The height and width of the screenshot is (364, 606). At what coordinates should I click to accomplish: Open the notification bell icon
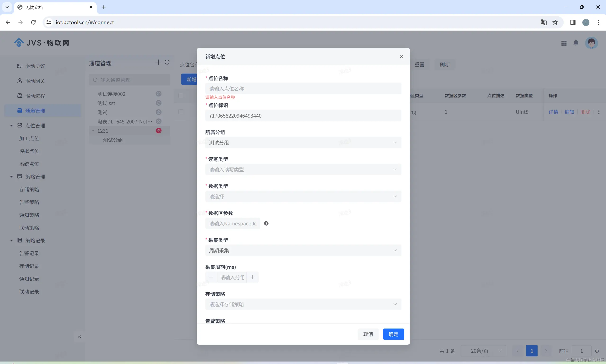point(576,43)
